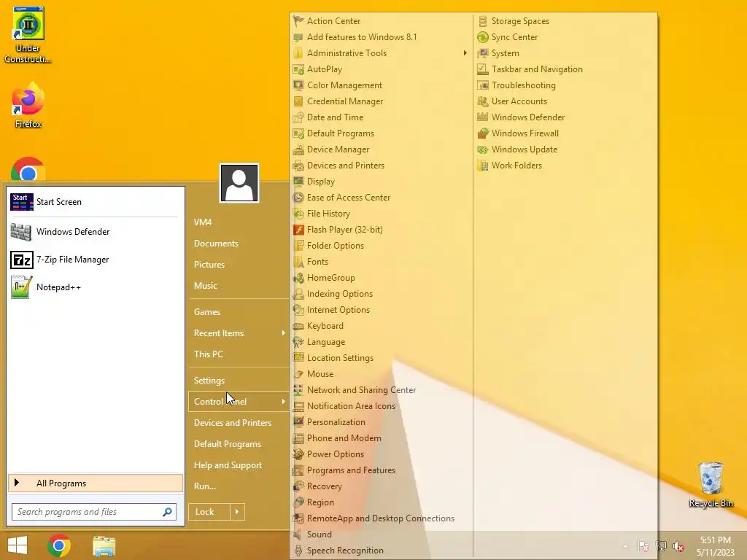Open Flash Player (32-bit) icon

tap(298, 230)
